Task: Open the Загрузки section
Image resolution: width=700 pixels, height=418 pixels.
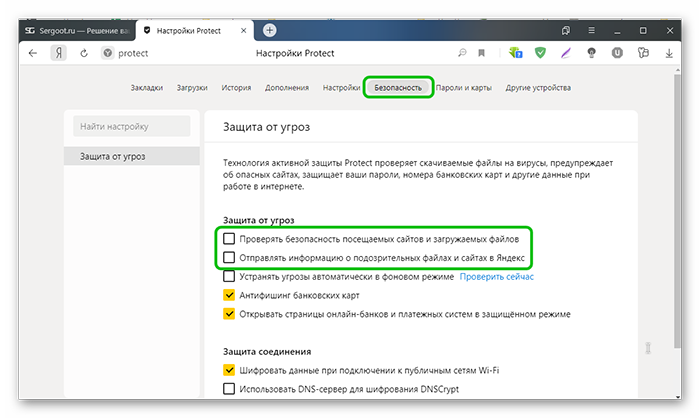Action: click(192, 88)
